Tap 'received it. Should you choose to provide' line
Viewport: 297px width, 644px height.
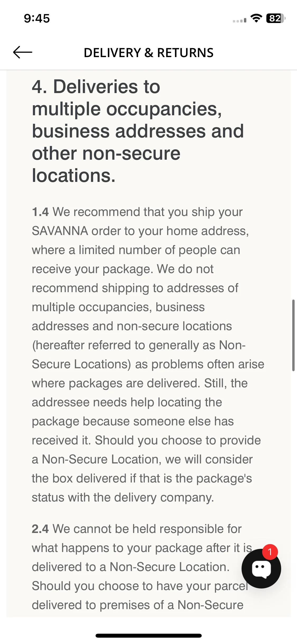click(x=146, y=440)
